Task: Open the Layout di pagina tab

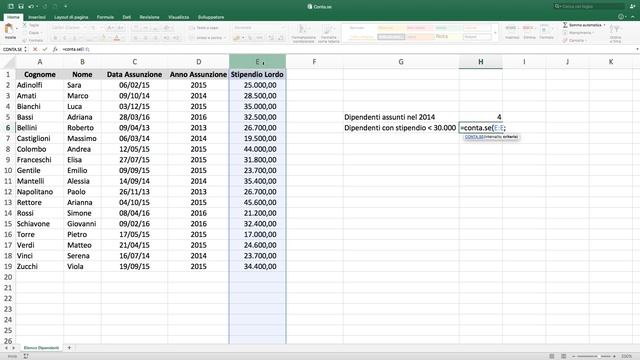Action: (x=71, y=17)
